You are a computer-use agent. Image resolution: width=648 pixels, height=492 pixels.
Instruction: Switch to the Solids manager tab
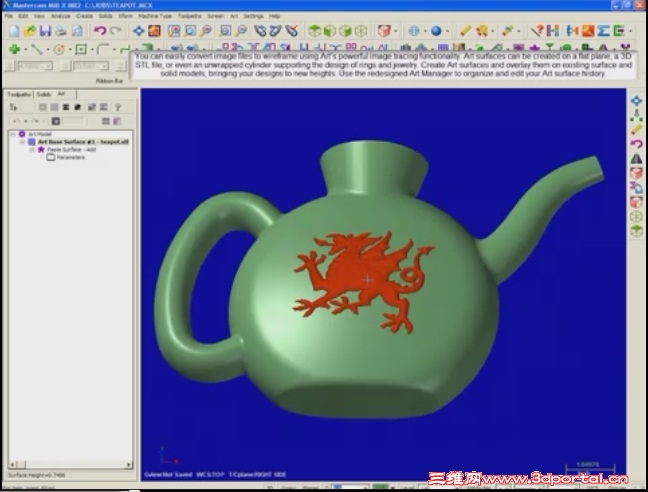pos(43,95)
